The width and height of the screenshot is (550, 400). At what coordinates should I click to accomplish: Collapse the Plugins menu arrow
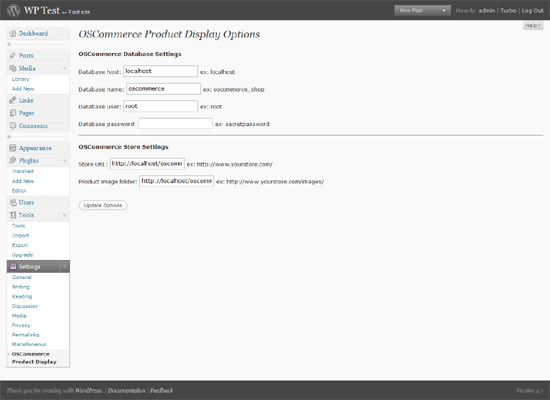(x=65, y=161)
